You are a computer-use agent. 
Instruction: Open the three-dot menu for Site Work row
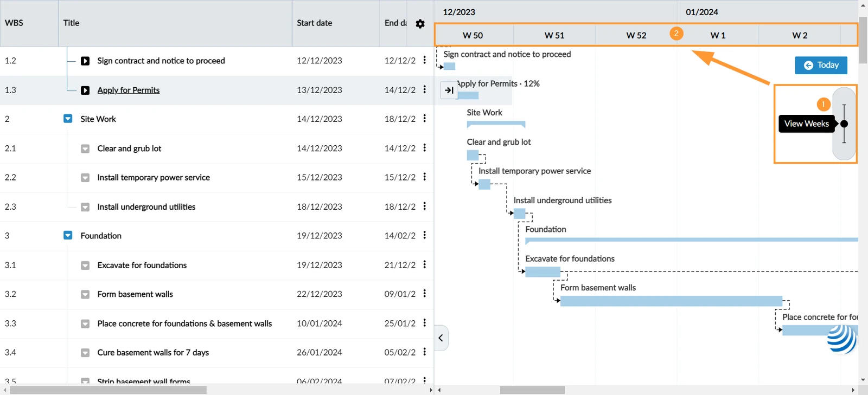pyautogui.click(x=424, y=119)
